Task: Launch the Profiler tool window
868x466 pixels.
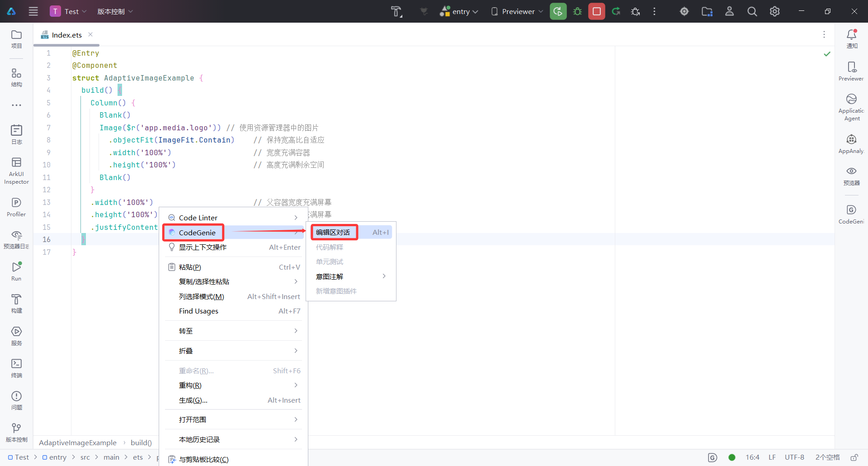Action: pyautogui.click(x=17, y=207)
